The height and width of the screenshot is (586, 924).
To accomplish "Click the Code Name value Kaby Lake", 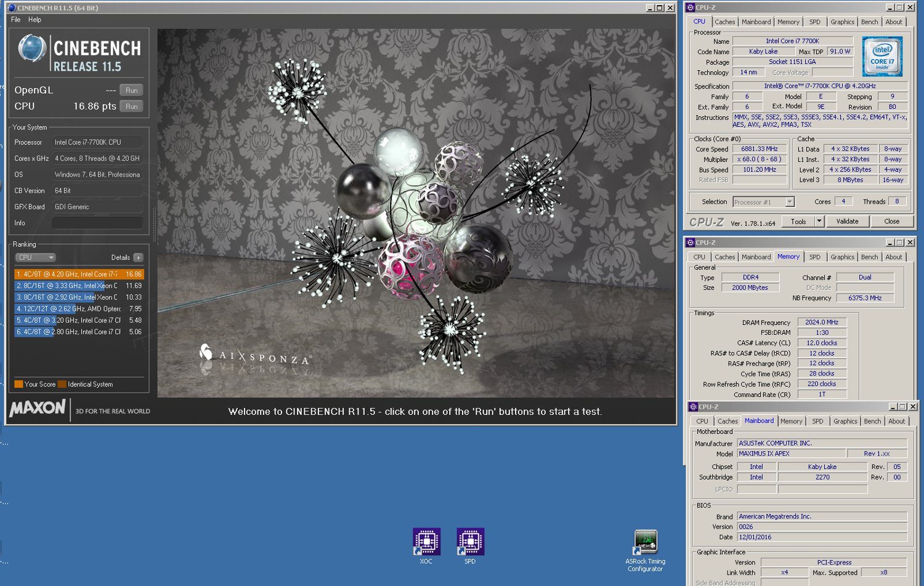I will (763, 52).
